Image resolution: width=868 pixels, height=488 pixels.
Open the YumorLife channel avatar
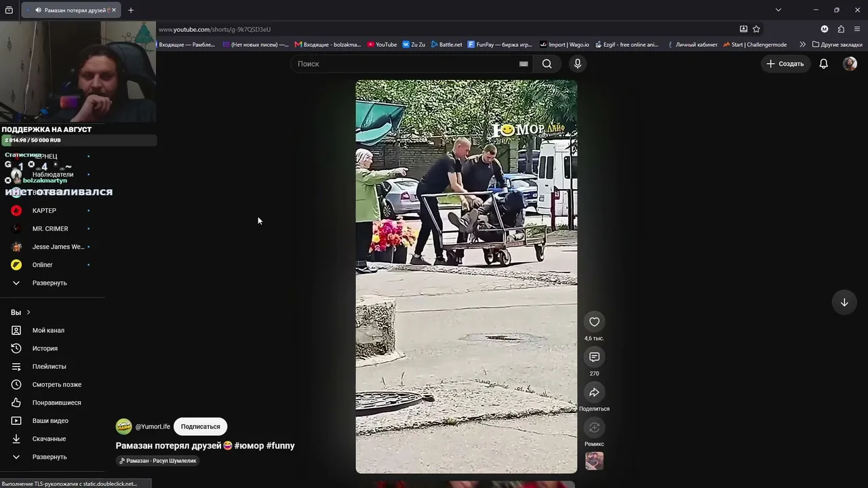click(123, 426)
